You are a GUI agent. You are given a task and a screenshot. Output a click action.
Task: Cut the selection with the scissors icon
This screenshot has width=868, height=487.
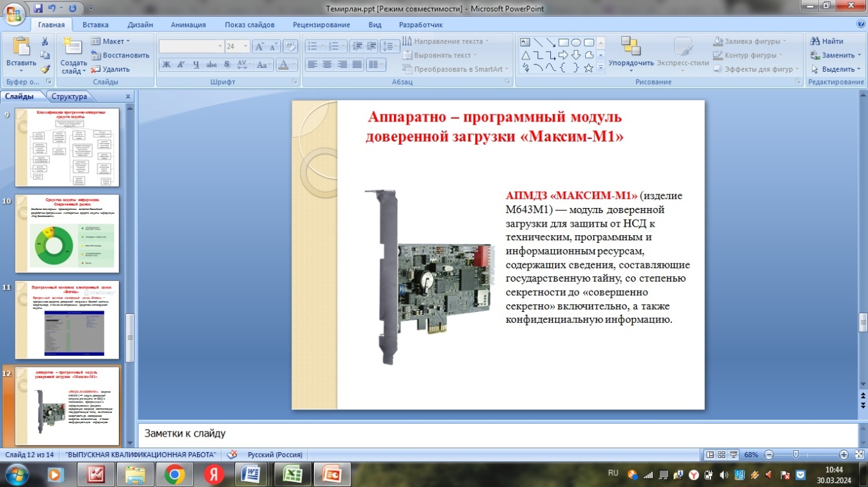[45, 41]
